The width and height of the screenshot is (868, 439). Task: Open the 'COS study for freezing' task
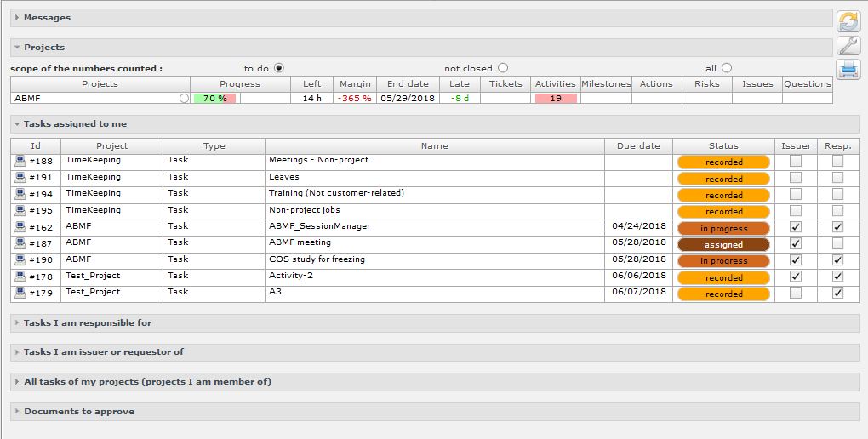(317, 259)
